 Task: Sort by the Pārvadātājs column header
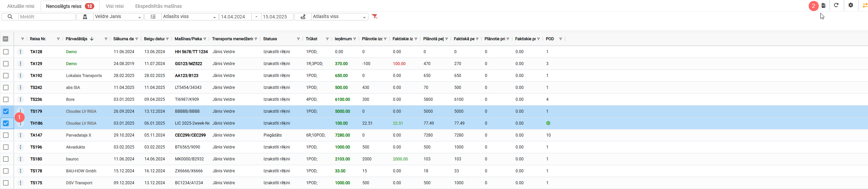coord(77,39)
